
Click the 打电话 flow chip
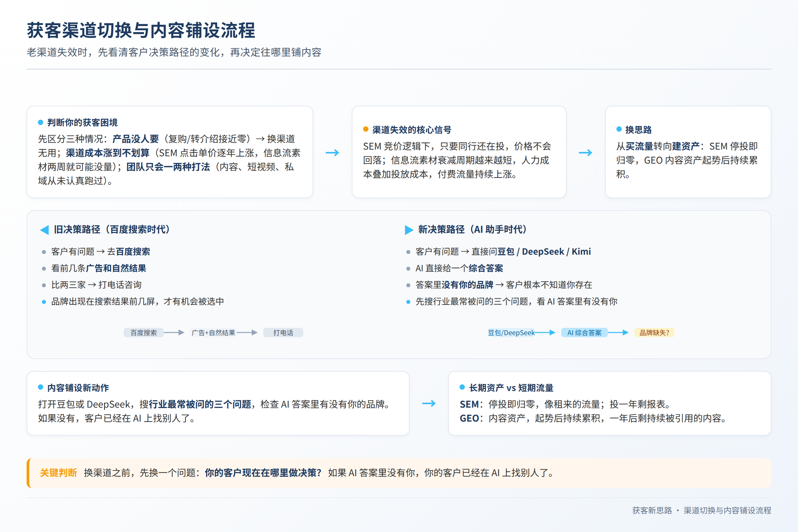coord(283,332)
